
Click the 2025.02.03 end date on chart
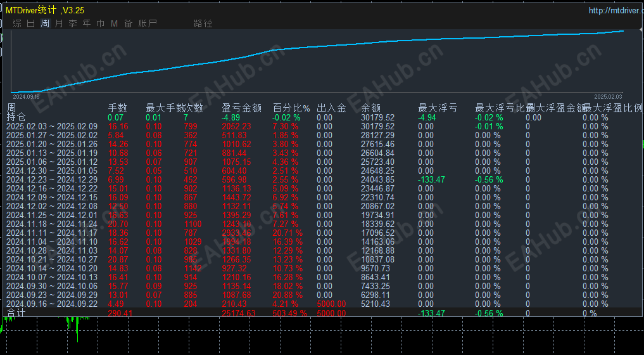(608, 96)
